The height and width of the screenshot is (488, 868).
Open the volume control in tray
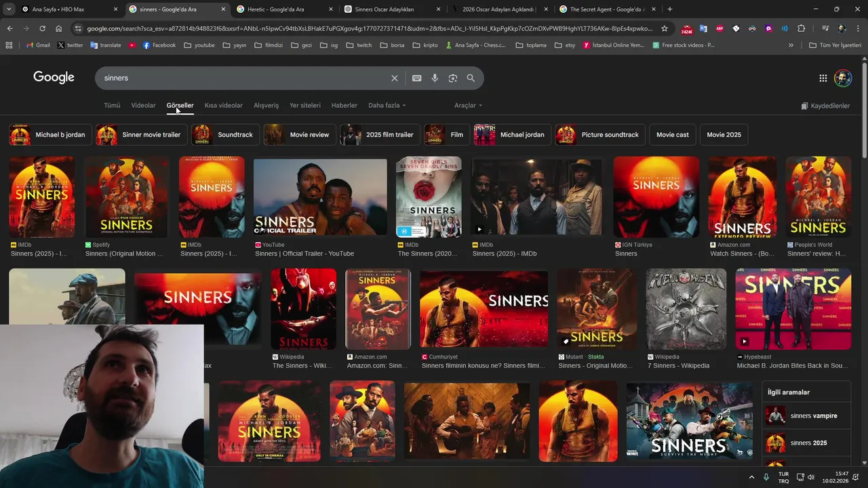(x=811, y=477)
